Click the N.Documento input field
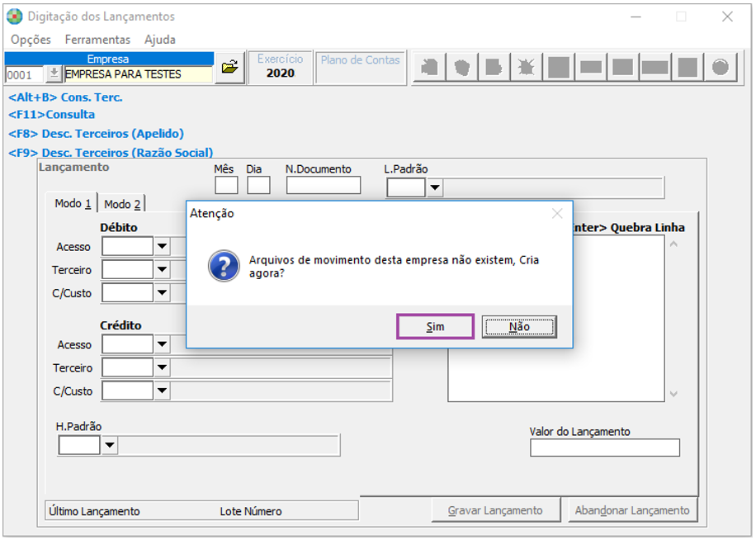 coord(324,185)
